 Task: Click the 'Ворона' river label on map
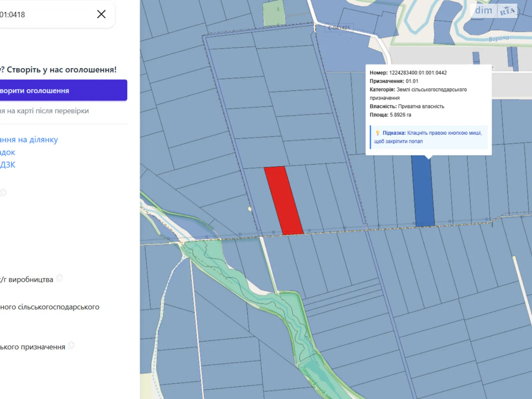coord(498,39)
